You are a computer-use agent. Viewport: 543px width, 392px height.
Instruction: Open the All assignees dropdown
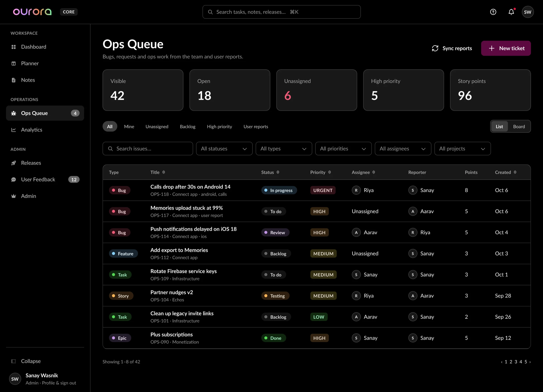(403, 149)
